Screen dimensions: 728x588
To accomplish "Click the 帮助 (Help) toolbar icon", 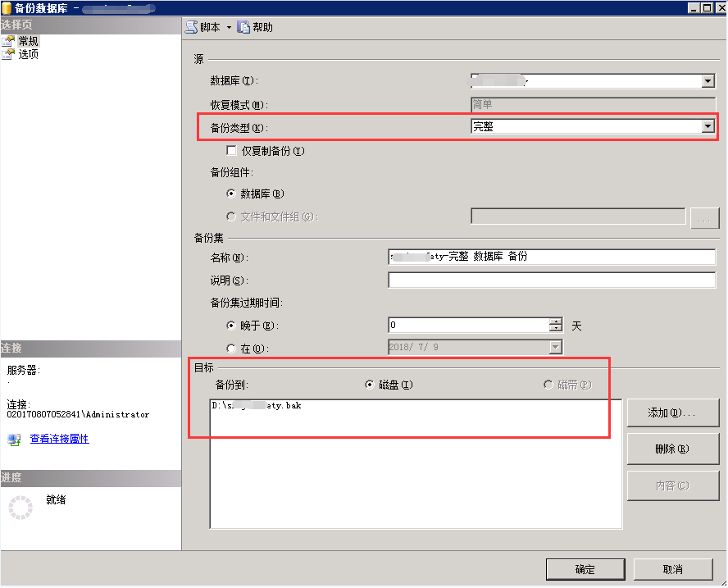I will (x=243, y=27).
